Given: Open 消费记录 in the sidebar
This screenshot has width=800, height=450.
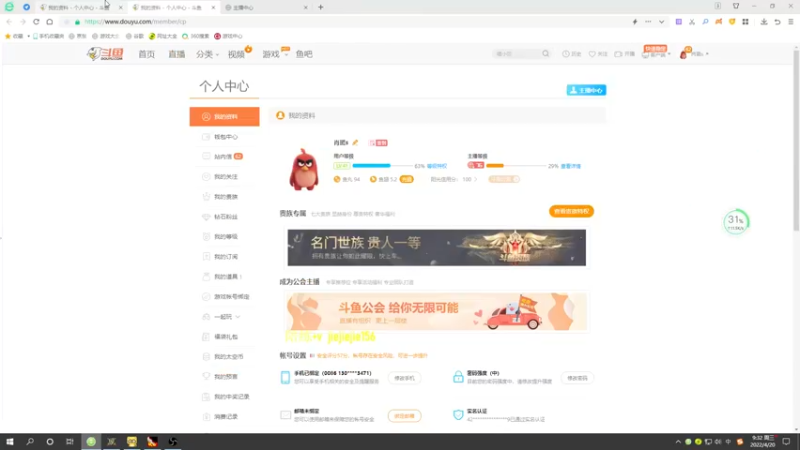Looking at the screenshot, I should pos(224,417).
